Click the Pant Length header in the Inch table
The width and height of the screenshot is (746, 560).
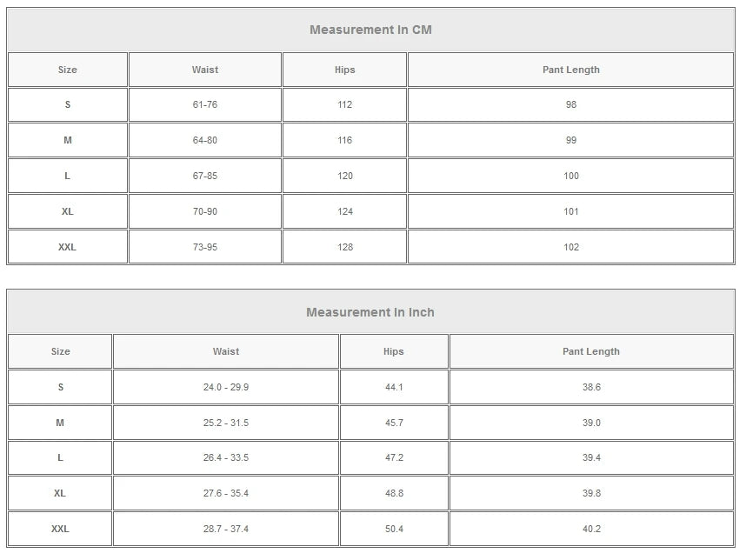tap(591, 351)
